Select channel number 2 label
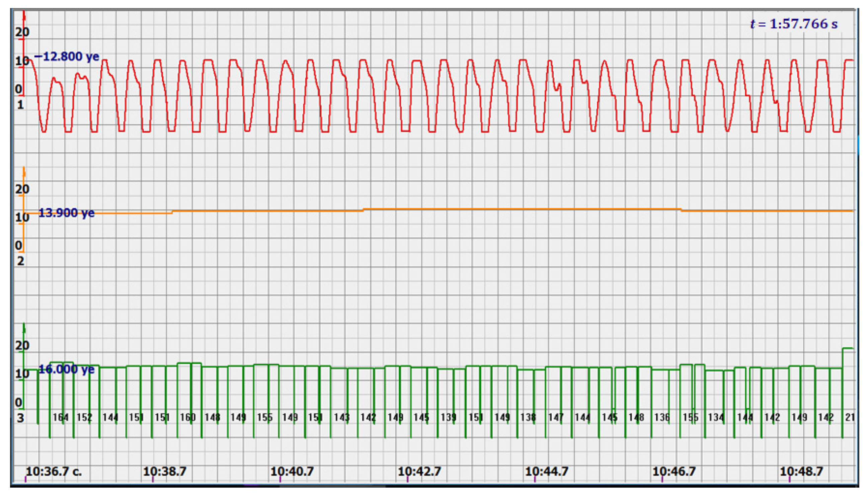Image resolution: width=868 pixels, height=499 pixels. 20,261
